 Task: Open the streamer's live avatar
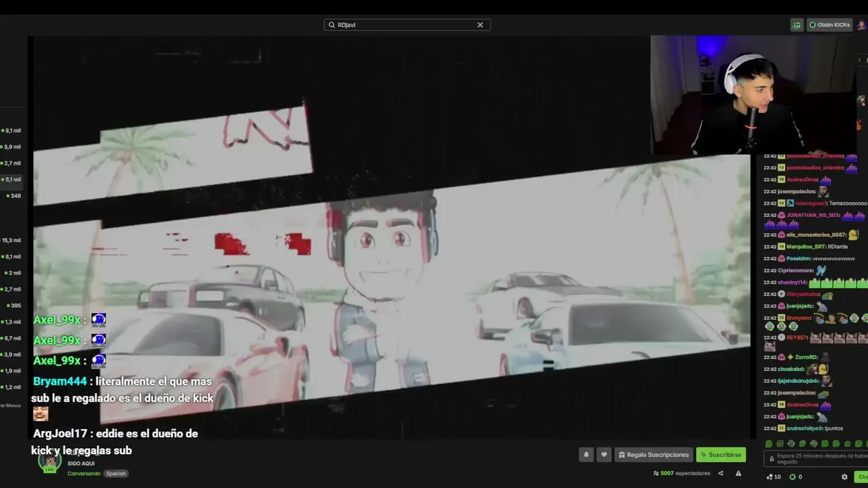coord(50,461)
